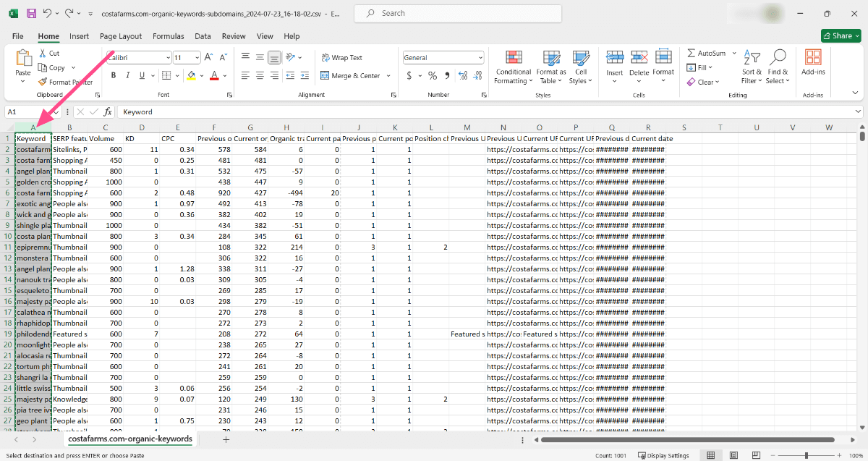Switch to the Page Layout tab
Viewport: 868px width, 461px height.
(121, 36)
